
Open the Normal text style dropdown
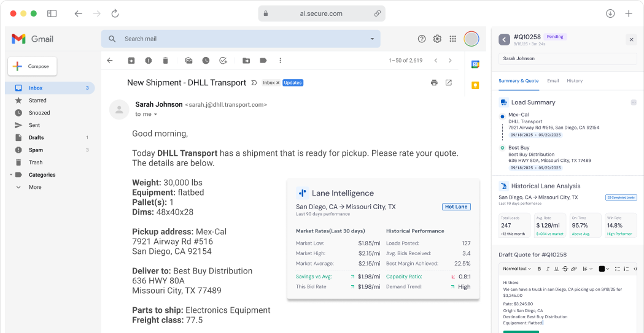coord(517,269)
